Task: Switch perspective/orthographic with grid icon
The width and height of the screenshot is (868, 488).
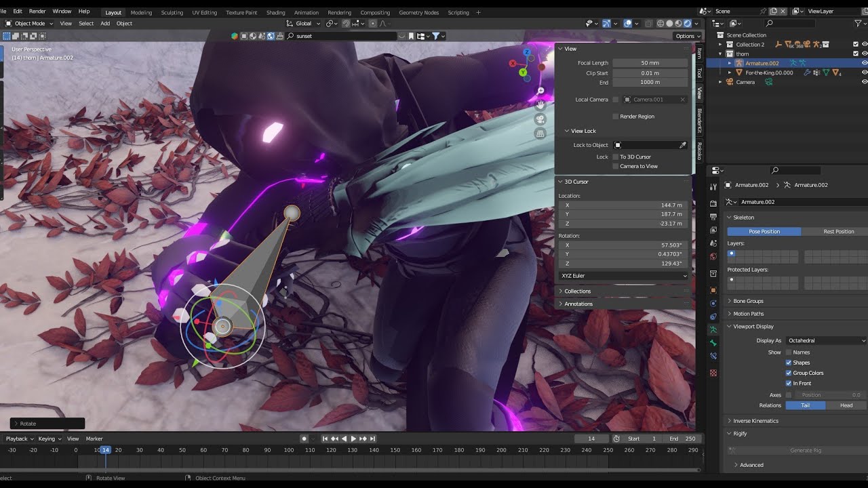Action: (x=540, y=134)
